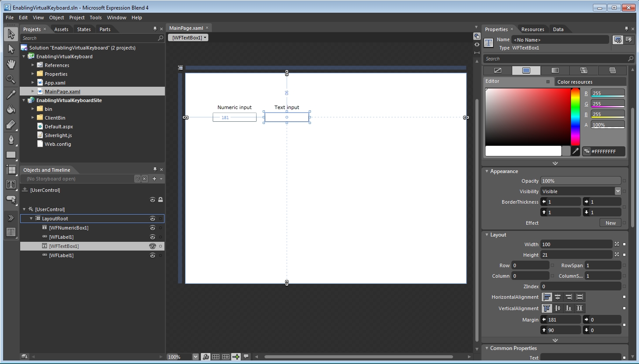
Task: Pick the Eyedropper tool in the toolbox
Action: click(x=11, y=94)
